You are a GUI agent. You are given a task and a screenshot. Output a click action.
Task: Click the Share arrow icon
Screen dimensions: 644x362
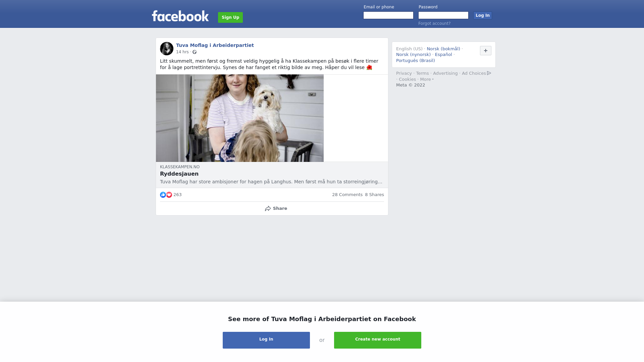click(268, 208)
